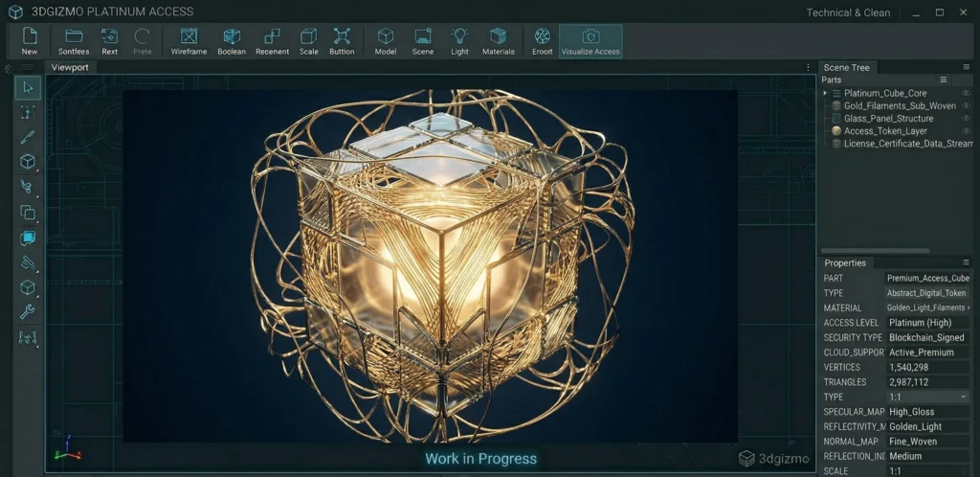Screen dimensions: 980x477
Task: Switch to the Scene Tree tab
Action: click(x=846, y=67)
